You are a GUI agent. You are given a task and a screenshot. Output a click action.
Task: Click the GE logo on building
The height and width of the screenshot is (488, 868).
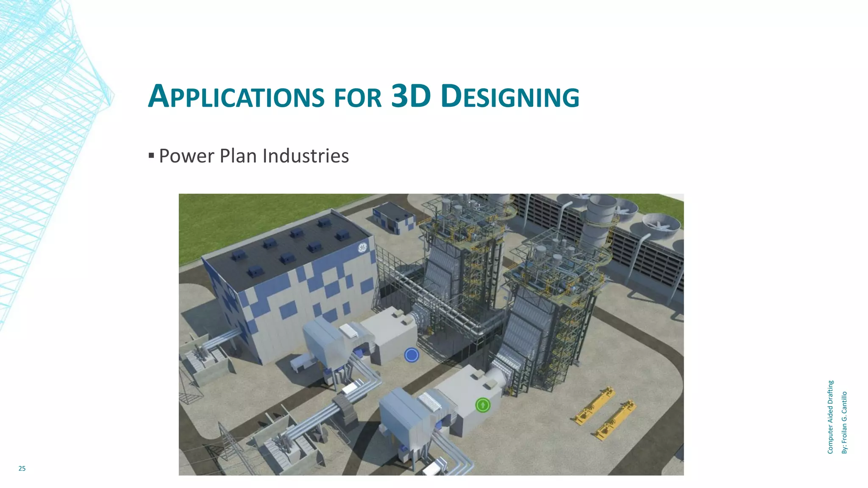pyautogui.click(x=363, y=248)
